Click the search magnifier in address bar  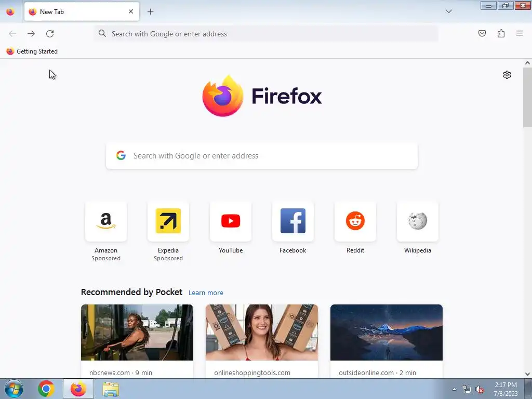coord(102,33)
